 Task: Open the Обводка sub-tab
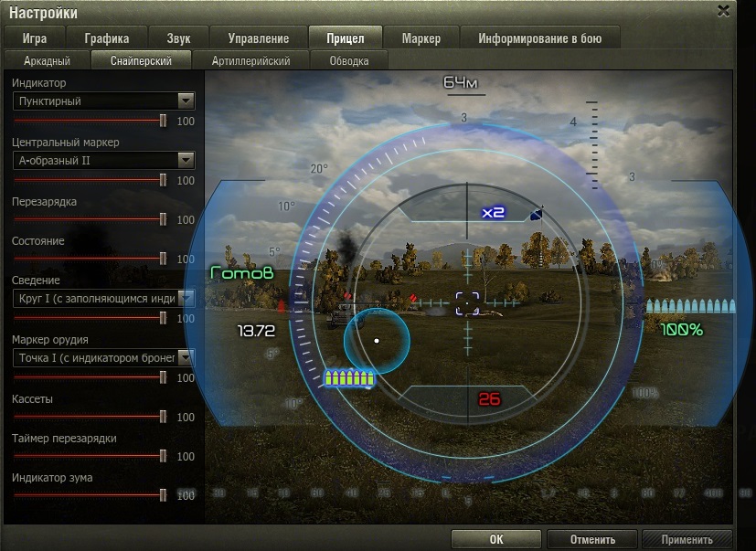[x=349, y=60]
